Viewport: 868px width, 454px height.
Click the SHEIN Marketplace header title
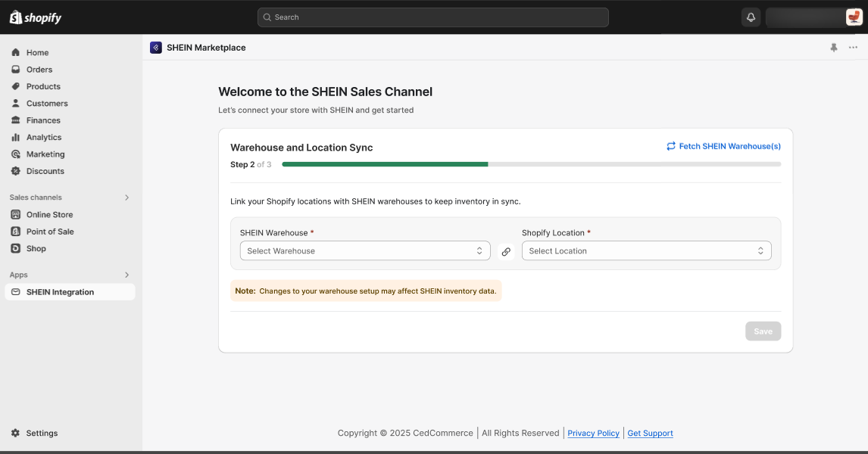click(206, 48)
